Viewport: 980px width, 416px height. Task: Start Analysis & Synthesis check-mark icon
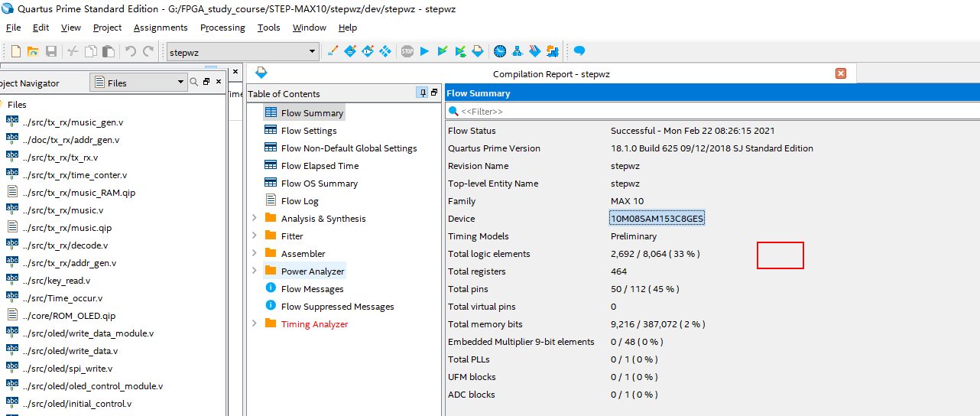tap(443, 51)
